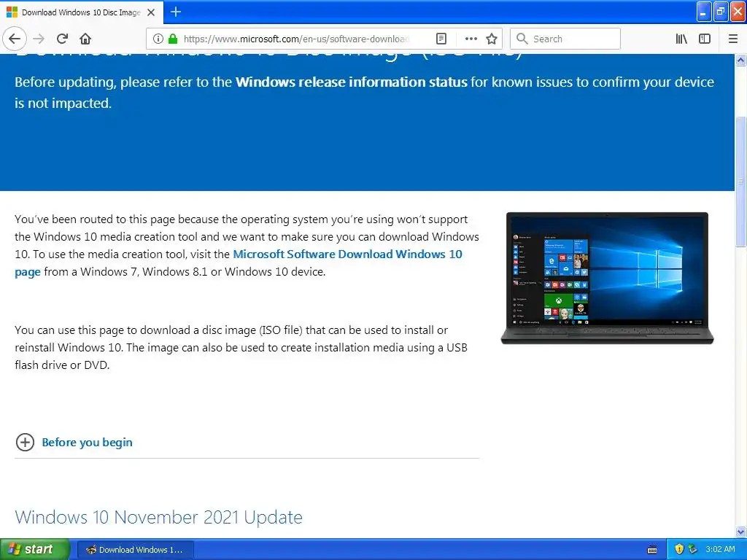The height and width of the screenshot is (560, 747).
Task: Restore down the Firefox window
Action: coord(721,12)
